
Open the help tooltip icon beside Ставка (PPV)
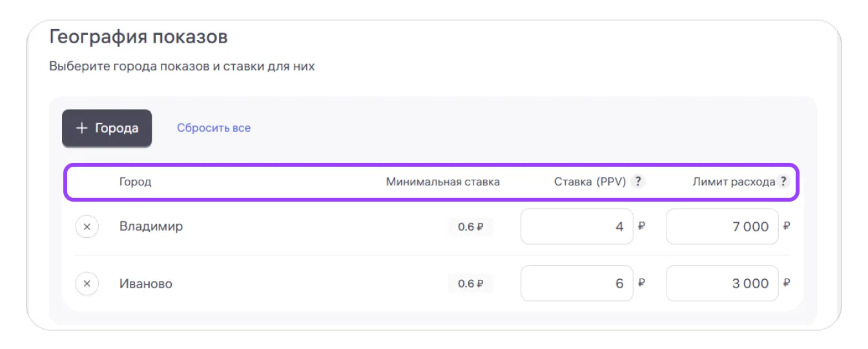coord(638,182)
